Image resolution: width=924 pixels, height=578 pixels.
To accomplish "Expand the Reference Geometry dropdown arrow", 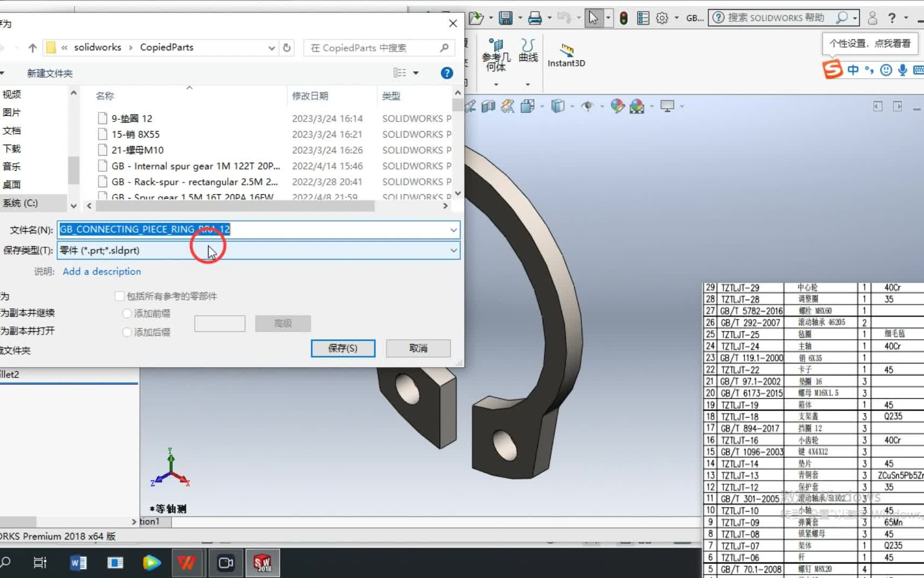I will [496, 84].
